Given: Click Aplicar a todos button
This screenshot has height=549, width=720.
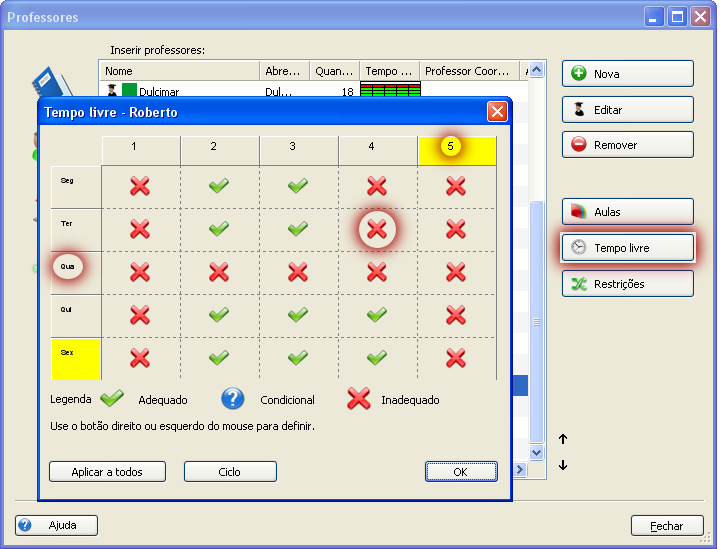Looking at the screenshot, I should 107,472.
